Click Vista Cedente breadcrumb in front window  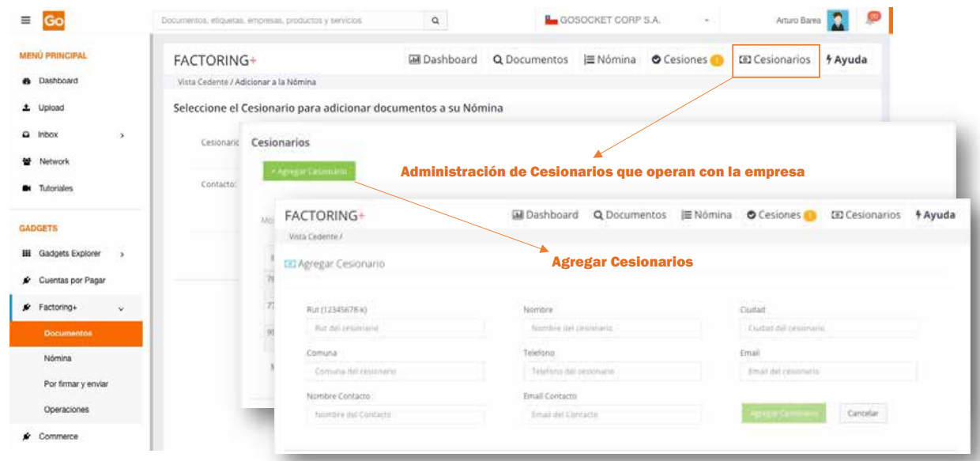pyautogui.click(x=314, y=236)
